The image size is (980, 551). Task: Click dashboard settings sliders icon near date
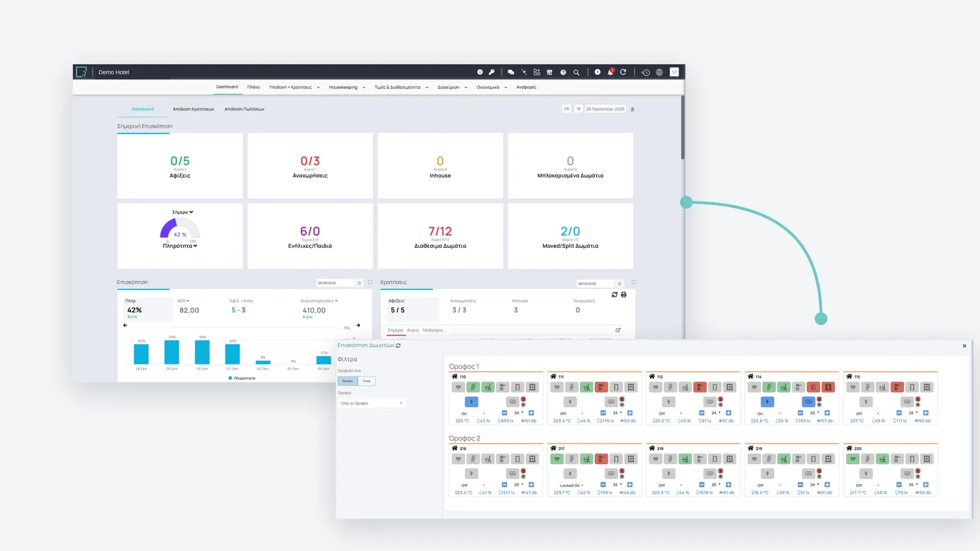click(632, 109)
